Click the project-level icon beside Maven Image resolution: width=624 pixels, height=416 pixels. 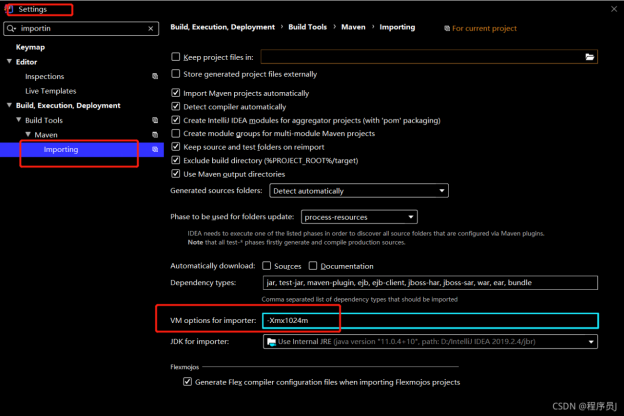click(155, 134)
